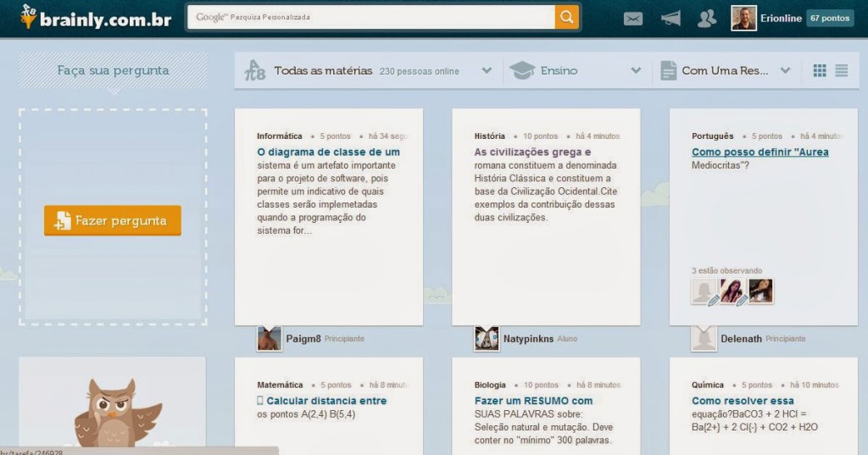
Task: Click the Fazer pergunta button
Action: [113, 220]
